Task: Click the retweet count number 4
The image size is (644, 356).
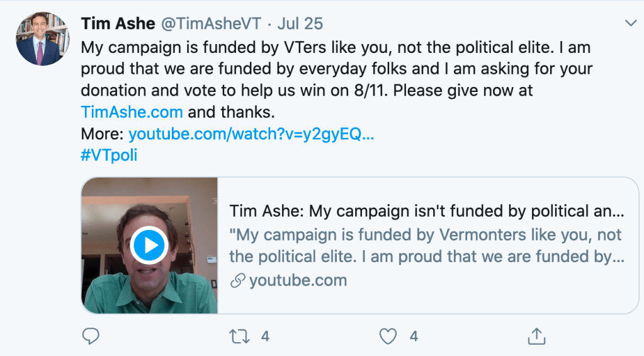Action: tap(265, 336)
